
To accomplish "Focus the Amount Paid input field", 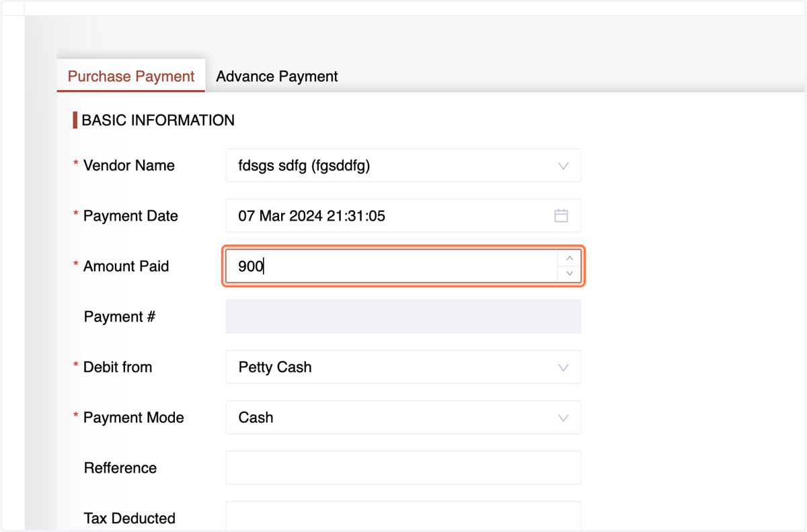I will pyautogui.click(x=403, y=266).
